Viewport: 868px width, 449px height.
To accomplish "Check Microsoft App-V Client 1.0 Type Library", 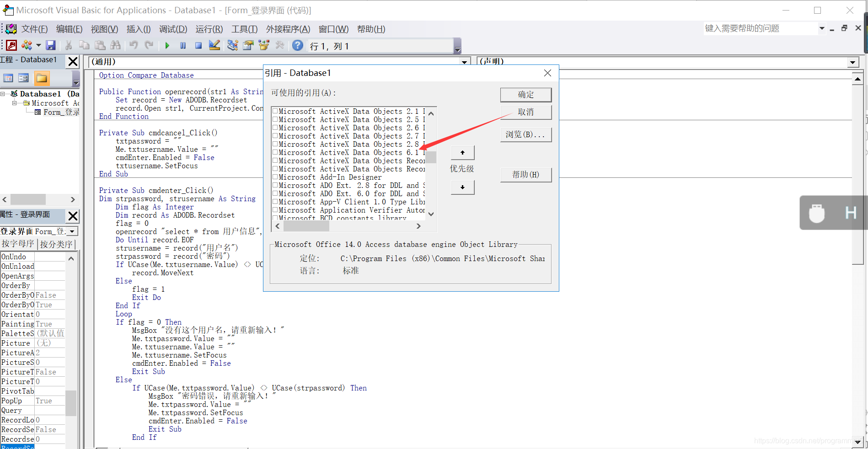I will pos(275,202).
